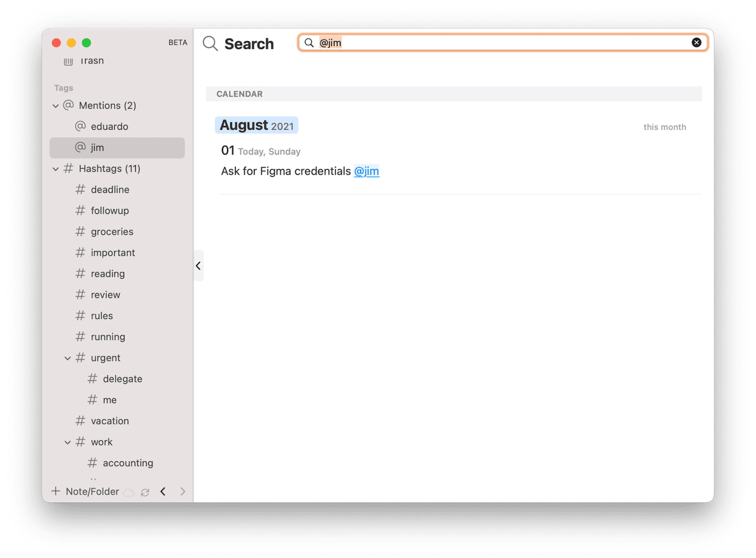Viewport: 756px width, 558px height.
Task: Click the large Search magnifier icon in the header
Action: (x=210, y=43)
